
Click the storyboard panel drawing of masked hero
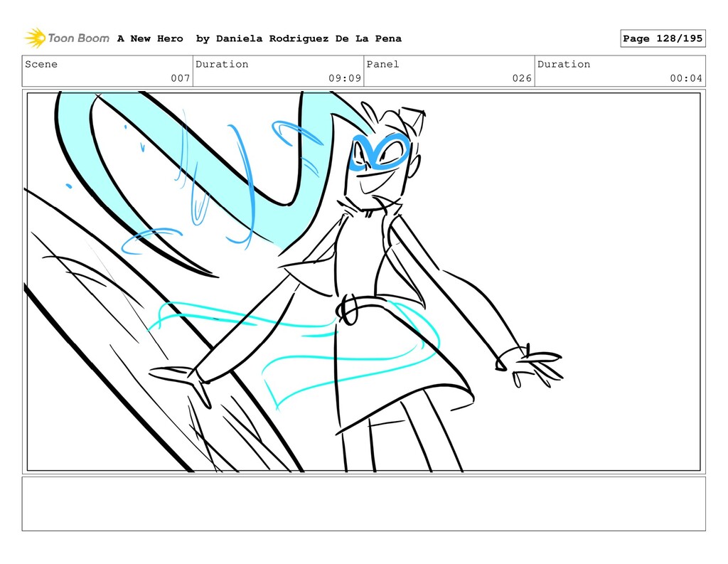pos(363,282)
